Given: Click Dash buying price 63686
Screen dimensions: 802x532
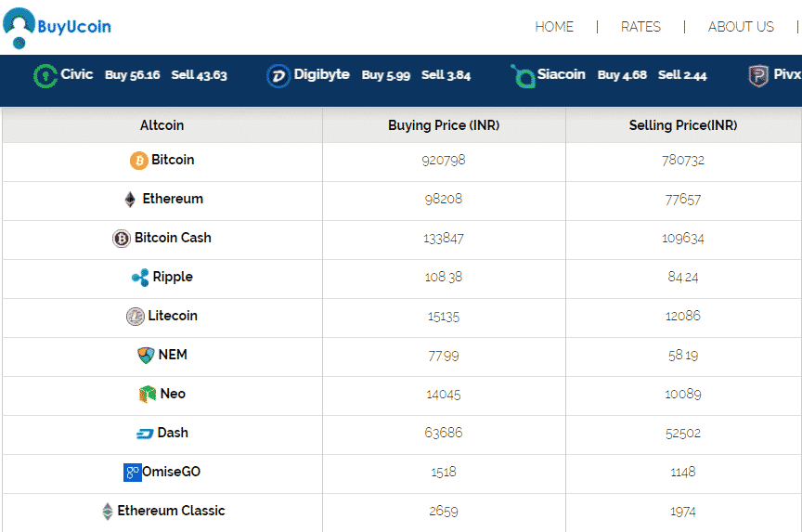Looking at the screenshot, I should tap(444, 433).
